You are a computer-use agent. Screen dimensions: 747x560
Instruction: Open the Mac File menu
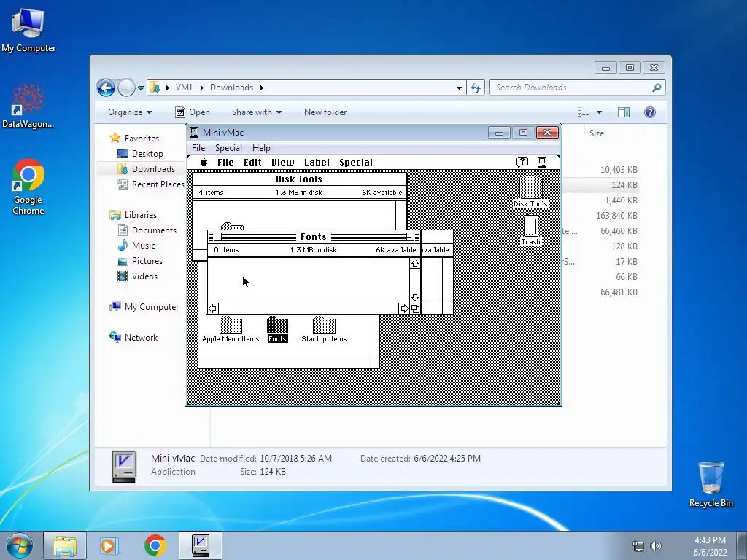pos(225,163)
